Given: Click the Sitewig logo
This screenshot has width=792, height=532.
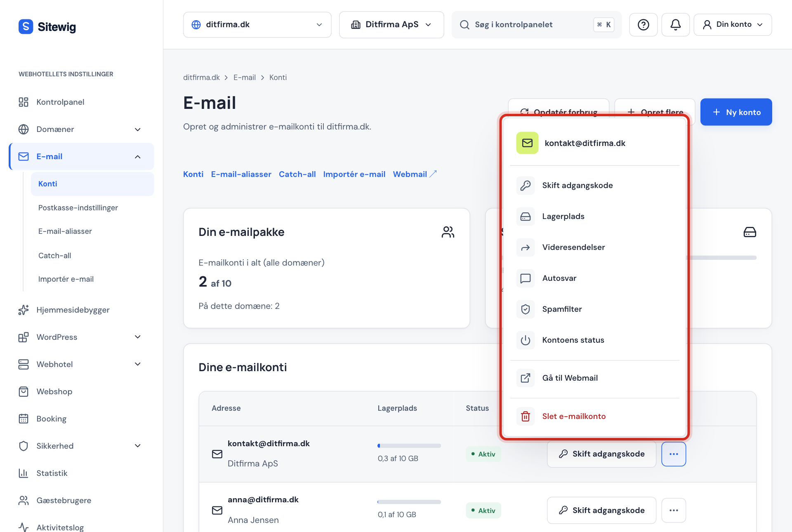Looking at the screenshot, I should (47, 27).
